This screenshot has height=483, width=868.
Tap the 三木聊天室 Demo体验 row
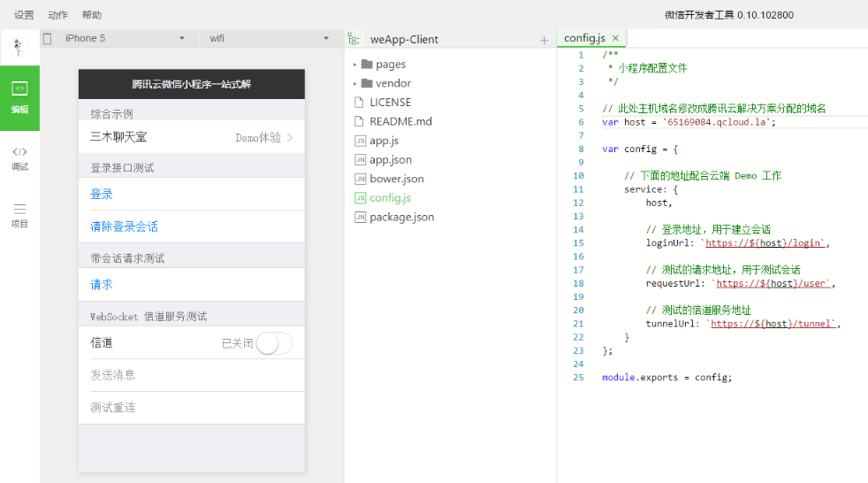(x=191, y=137)
